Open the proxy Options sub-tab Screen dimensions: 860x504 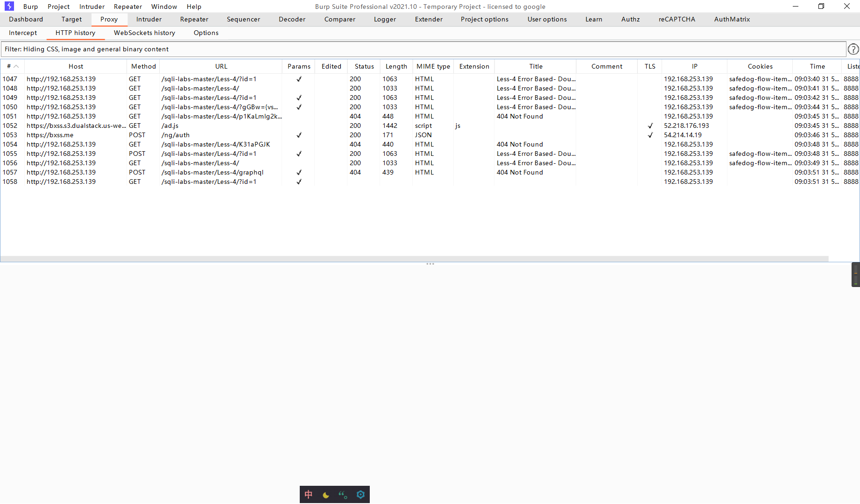pos(206,33)
